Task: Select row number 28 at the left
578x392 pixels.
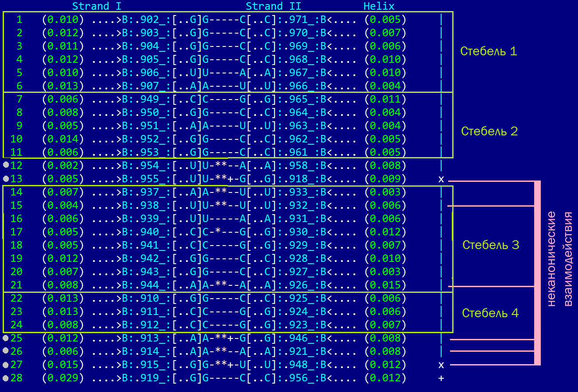Action: coord(16,378)
